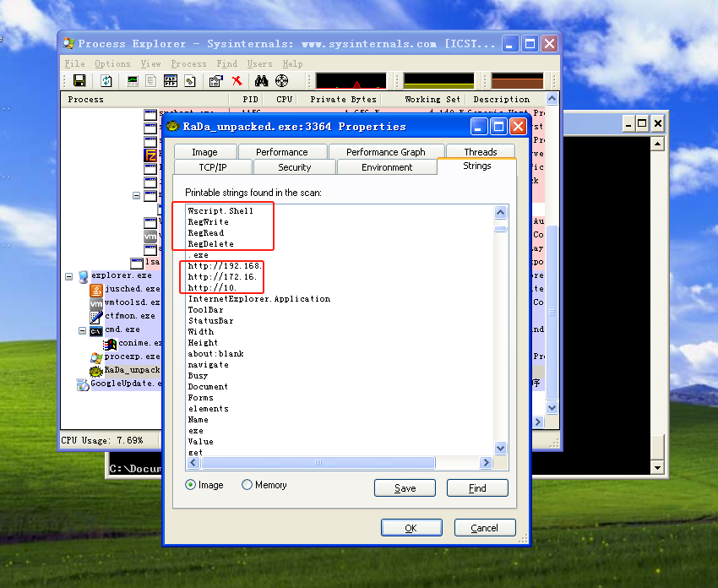Click Cancel in the Properties dialog

(485, 527)
